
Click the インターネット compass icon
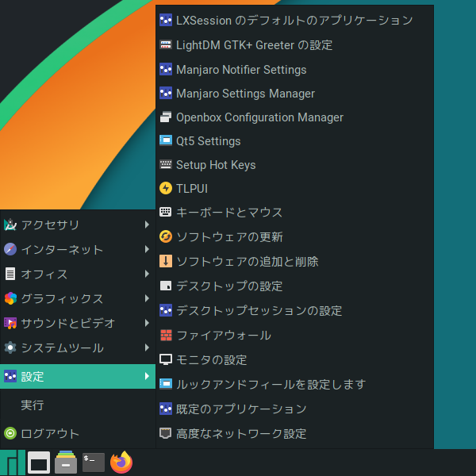pyautogui.click(x=10, y=249)
